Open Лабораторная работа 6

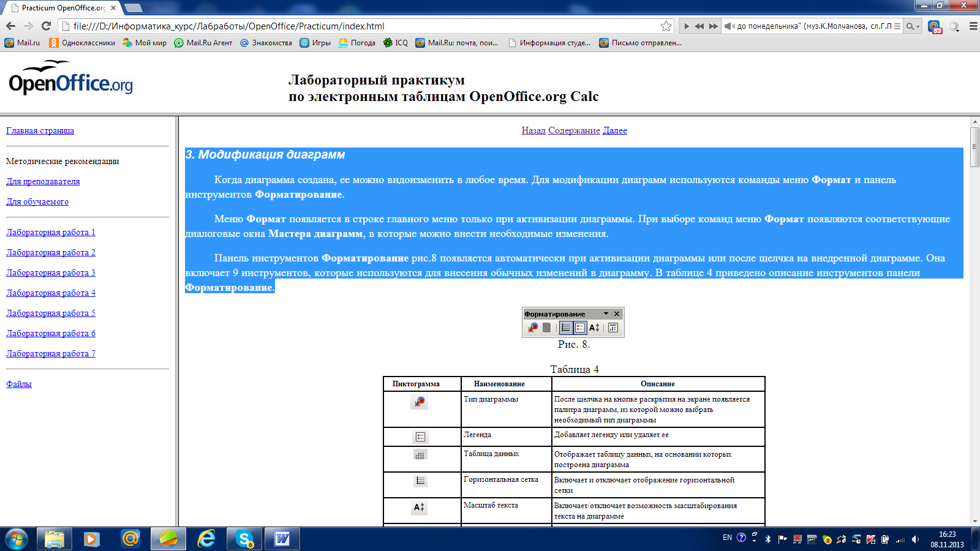coord(51,333)
